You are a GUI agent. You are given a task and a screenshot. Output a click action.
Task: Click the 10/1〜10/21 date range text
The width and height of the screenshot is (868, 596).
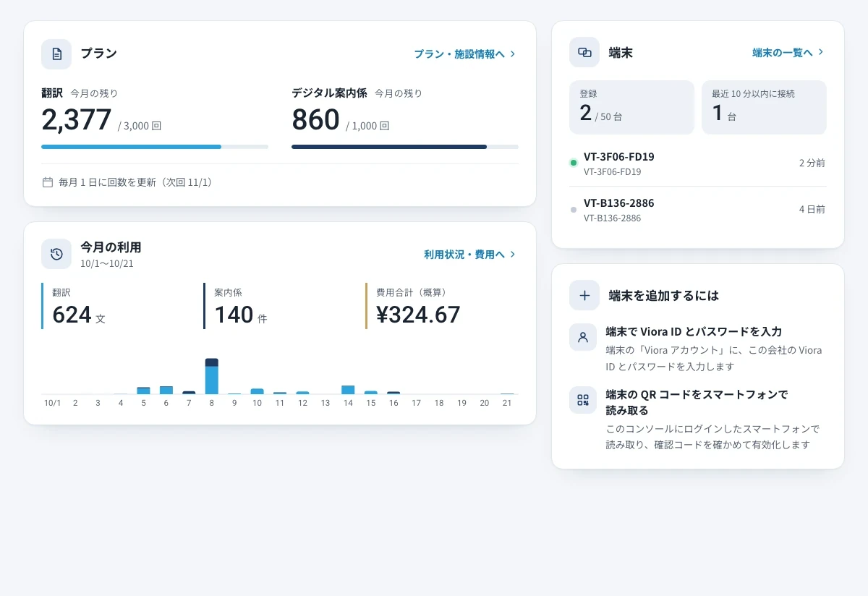click(x=107, y=263)
